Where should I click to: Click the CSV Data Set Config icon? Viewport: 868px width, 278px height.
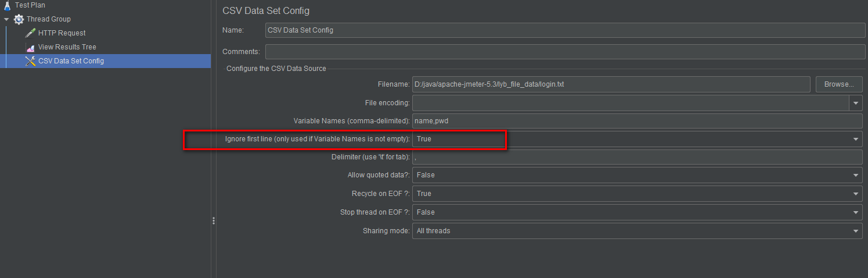point(30,61)
